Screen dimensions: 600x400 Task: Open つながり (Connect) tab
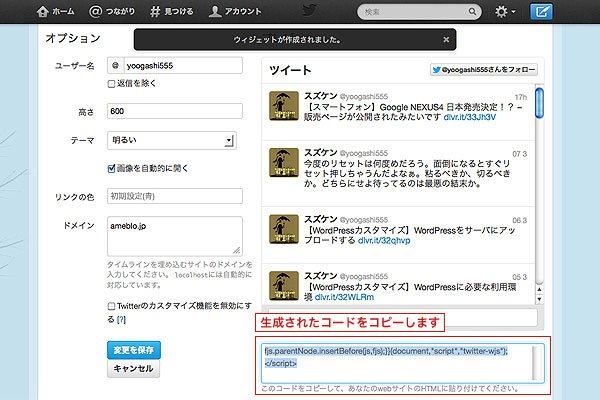pos(112,11)
